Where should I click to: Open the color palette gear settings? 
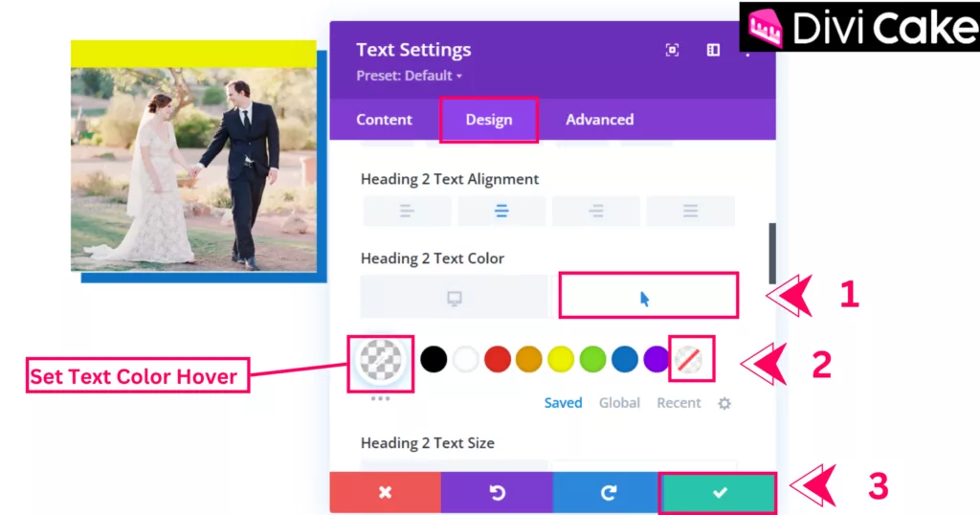[x=724, y=404]
